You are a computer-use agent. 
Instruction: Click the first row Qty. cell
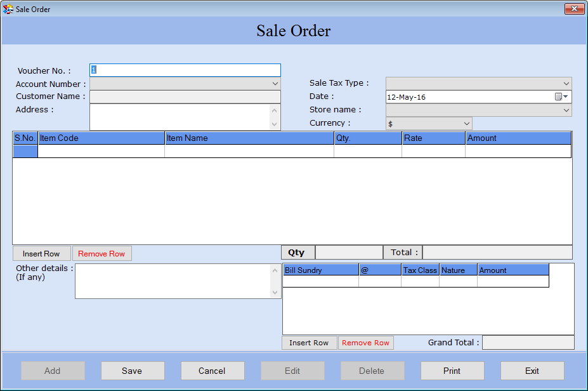click(368, 151)
